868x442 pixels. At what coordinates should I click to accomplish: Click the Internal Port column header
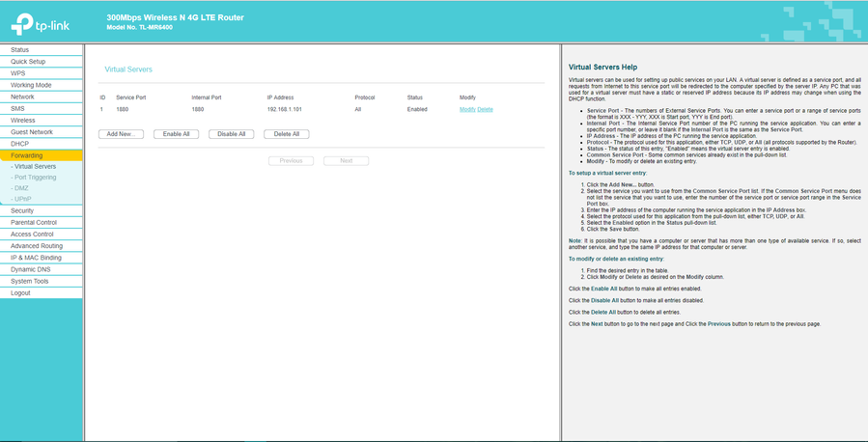[x=207, y=97]
